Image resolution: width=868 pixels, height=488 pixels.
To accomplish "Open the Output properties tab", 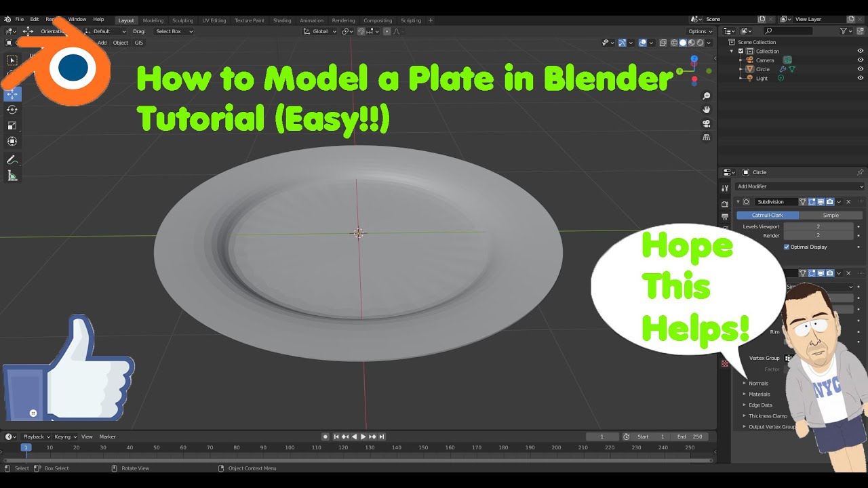I will click(725, 217).
